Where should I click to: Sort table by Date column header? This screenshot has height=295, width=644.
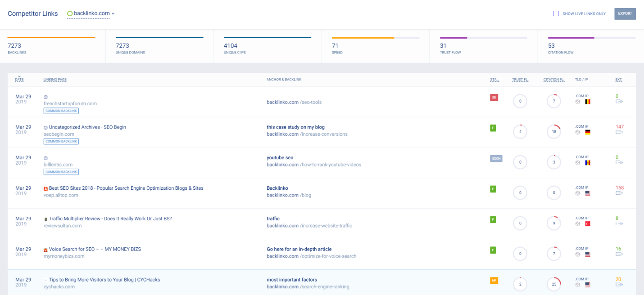pyautogui.click(x=19, y=80)
